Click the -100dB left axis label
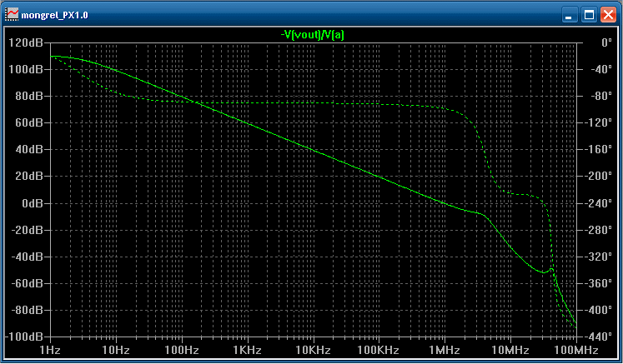The width and height of the screenshot is (623, 364). (x=24, y=337)
